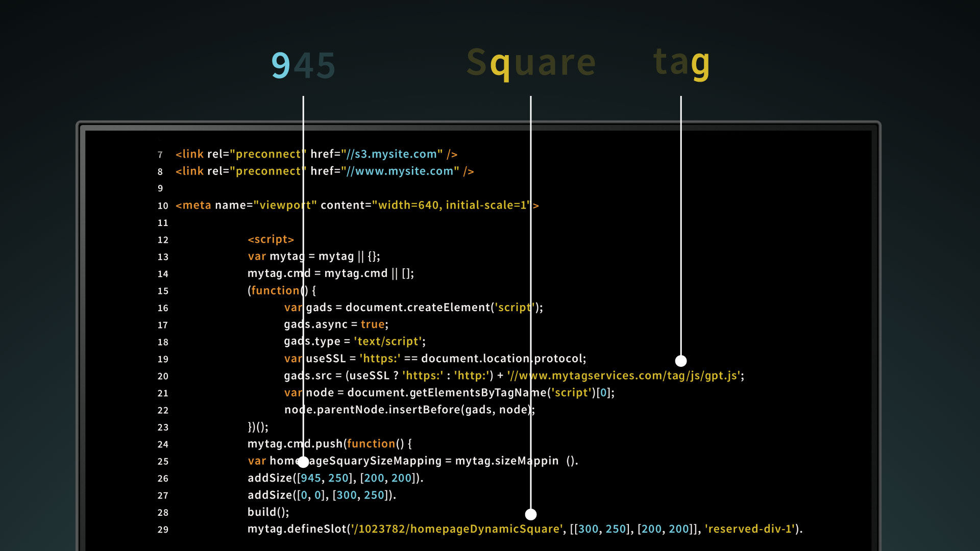Click line number 29 in the gutter
This screenshot has width=980, height=551.
click(x=163, y=530)
